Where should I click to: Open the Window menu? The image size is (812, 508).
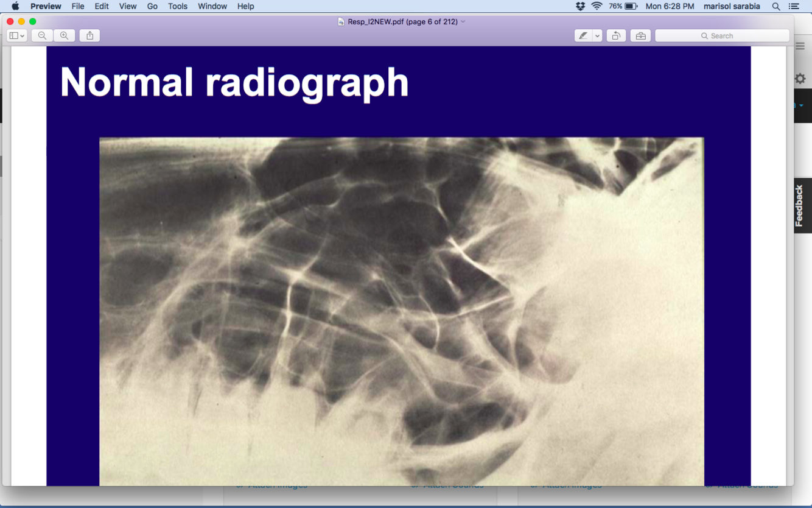pyautogui.click(x=212, y=6)
